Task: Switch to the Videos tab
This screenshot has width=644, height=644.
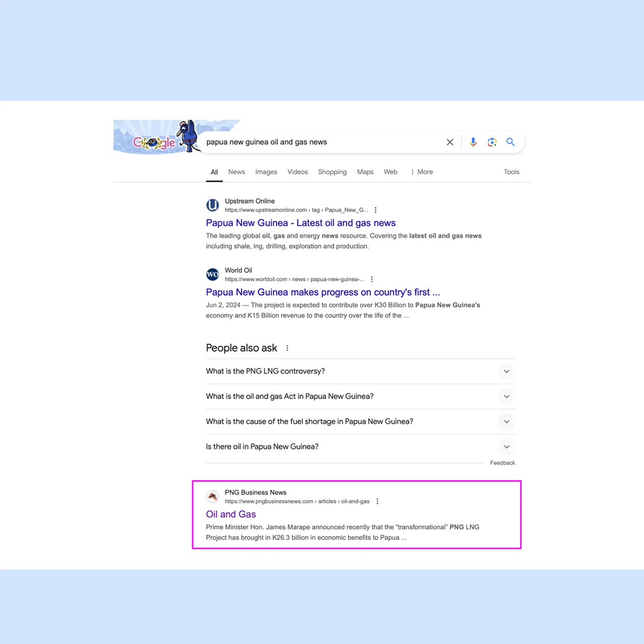Action: (298, 172)
